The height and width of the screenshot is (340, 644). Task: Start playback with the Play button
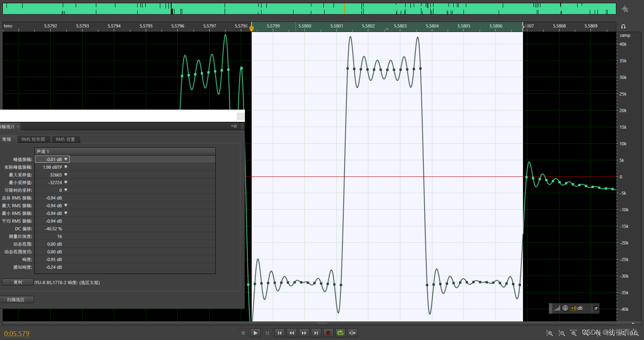(x=255, y=333)
